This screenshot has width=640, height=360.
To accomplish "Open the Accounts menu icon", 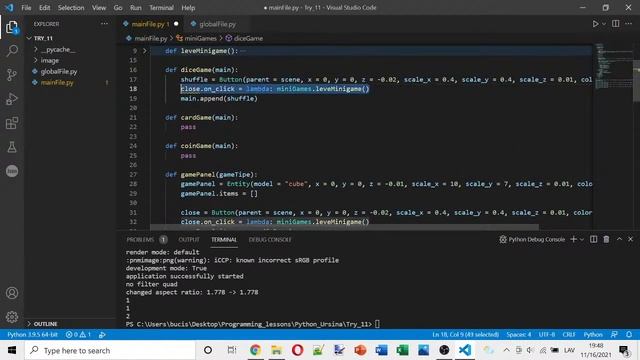I will [x=12, y=293].
